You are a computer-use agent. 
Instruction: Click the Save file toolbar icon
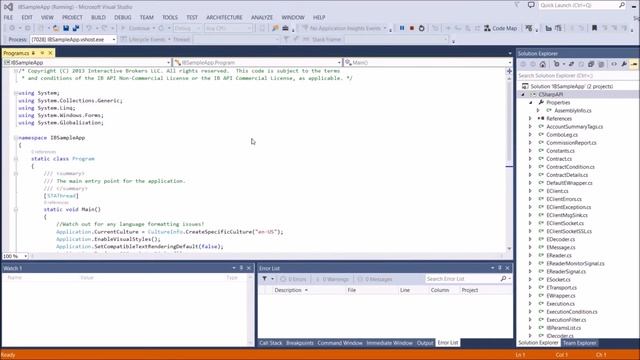point(66,28)
